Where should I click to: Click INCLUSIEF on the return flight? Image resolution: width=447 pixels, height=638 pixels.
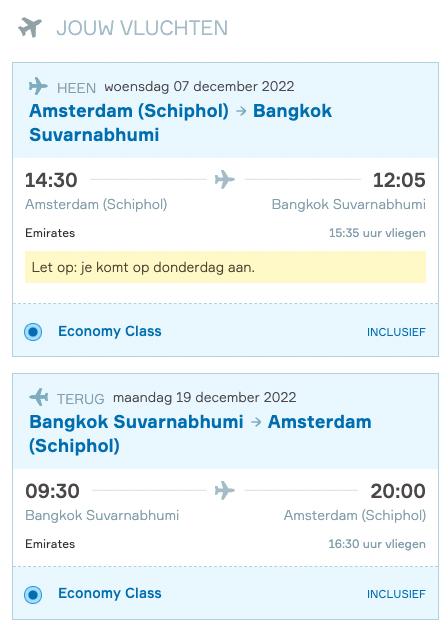(396, 594)
